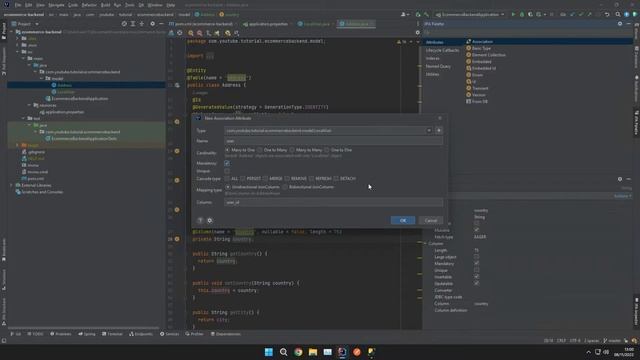The width and height of the screenshot is (640, 360).
Task: Click IntelliJ IDEA icon in taskbar
Action: 342,352
